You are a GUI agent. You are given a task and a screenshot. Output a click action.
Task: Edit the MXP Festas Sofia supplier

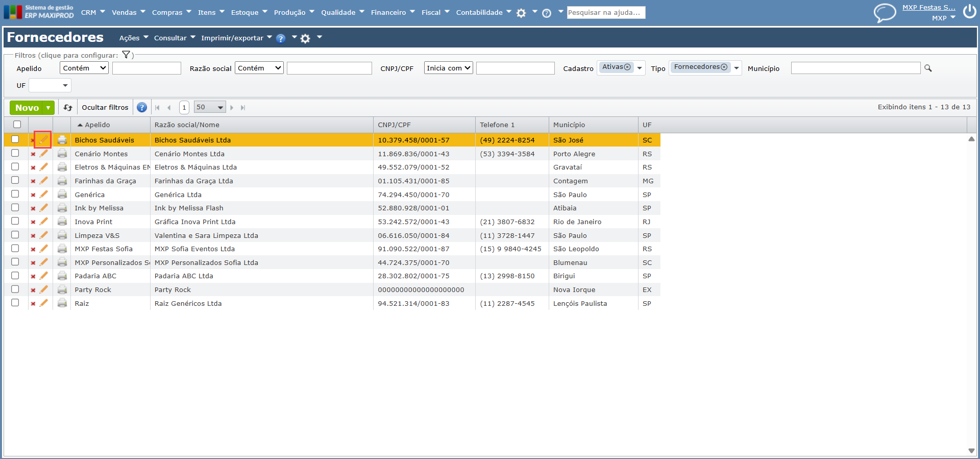click(44, 249)
